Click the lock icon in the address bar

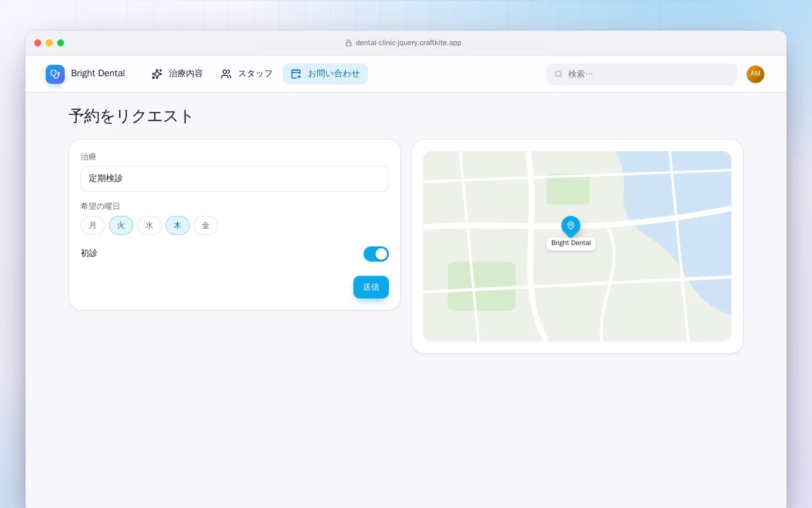[348, 43]
